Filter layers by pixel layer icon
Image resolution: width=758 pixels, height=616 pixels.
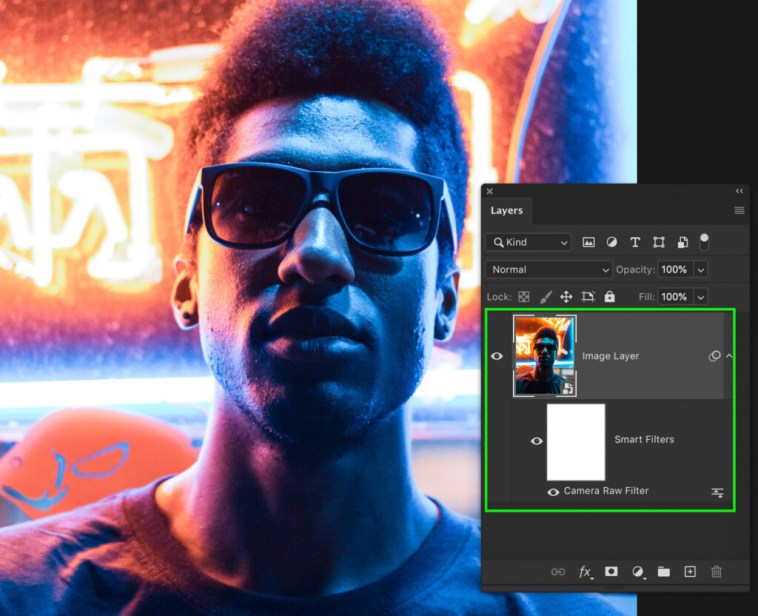pos(589,243)
